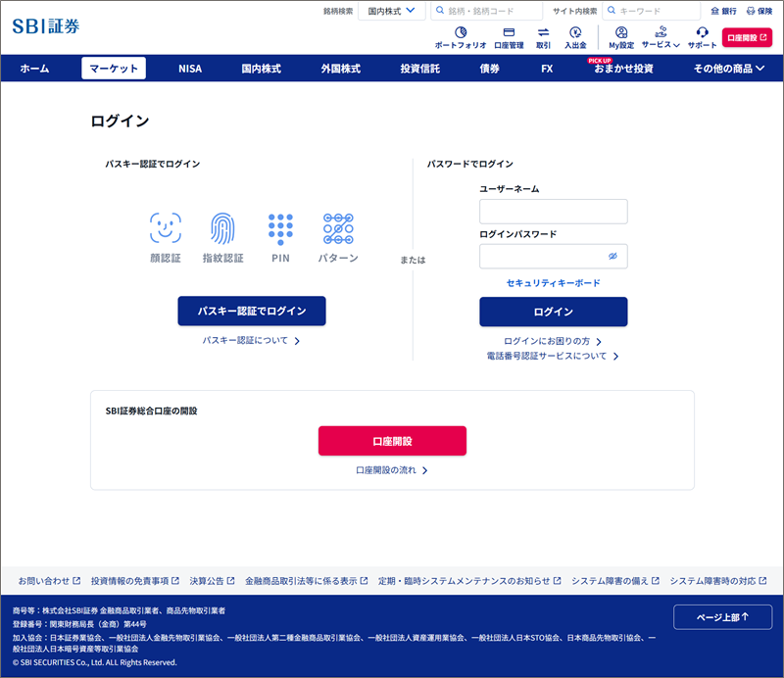Click the キーワード site search field

click(652, 11)
